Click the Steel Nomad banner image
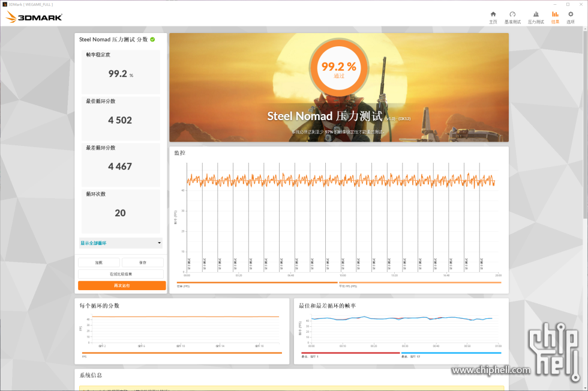This screenshot has height=391, width=588. point(339,88)
